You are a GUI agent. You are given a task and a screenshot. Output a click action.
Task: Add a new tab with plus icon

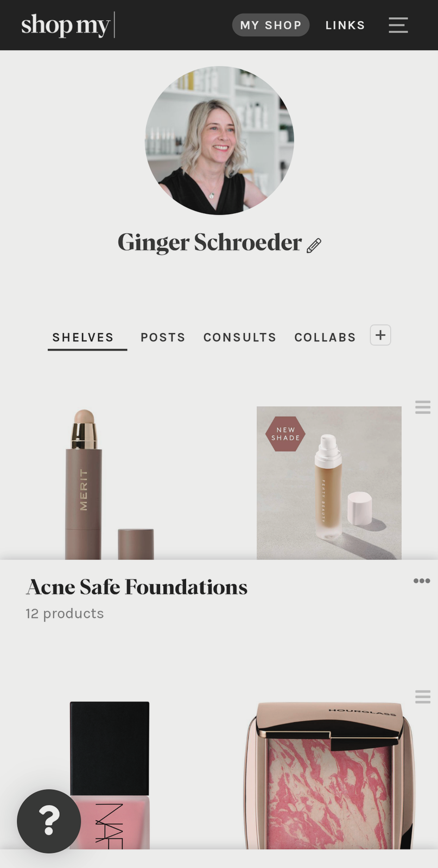point(380,335)
